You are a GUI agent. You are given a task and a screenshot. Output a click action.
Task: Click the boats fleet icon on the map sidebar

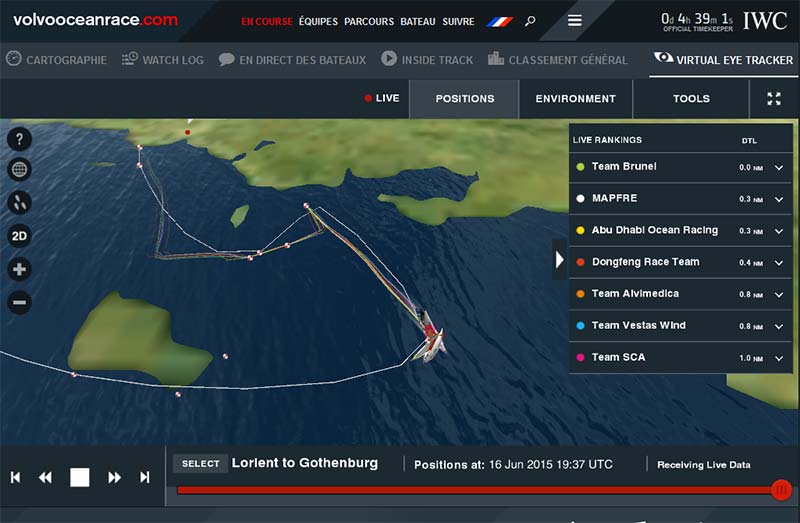coord(19,203)
